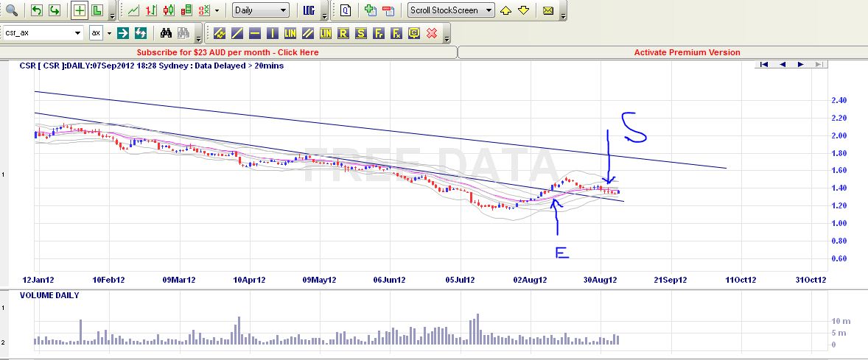Expand the exchange dropdown arrow next to ax
This screenshot has width=868, height=360.
(x=109, y=32)
